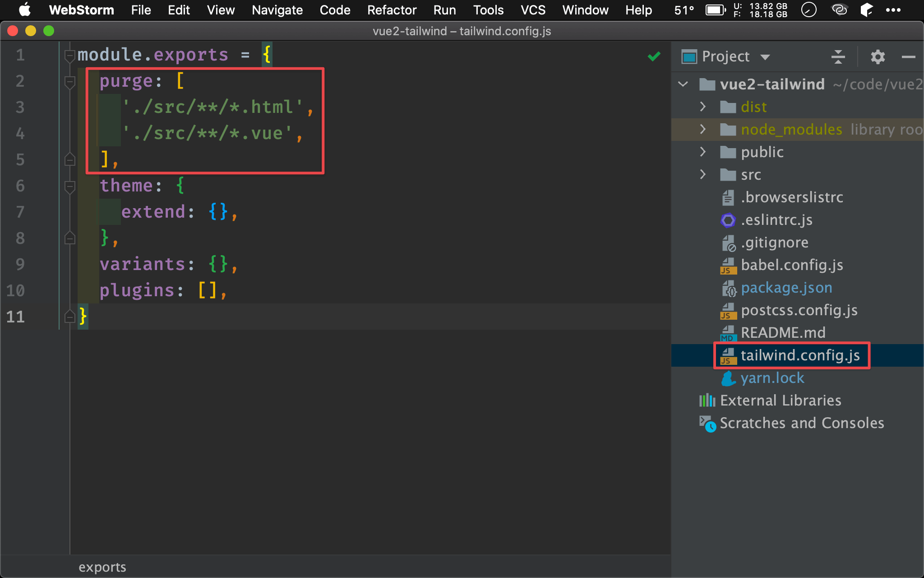Viewport: 924px width, 578px height.
Task: Select the README.md file
Action: (783, 333)
